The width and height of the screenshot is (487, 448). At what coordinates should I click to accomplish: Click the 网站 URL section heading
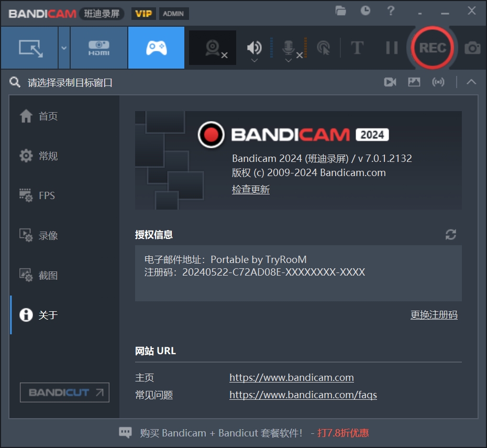156,351
